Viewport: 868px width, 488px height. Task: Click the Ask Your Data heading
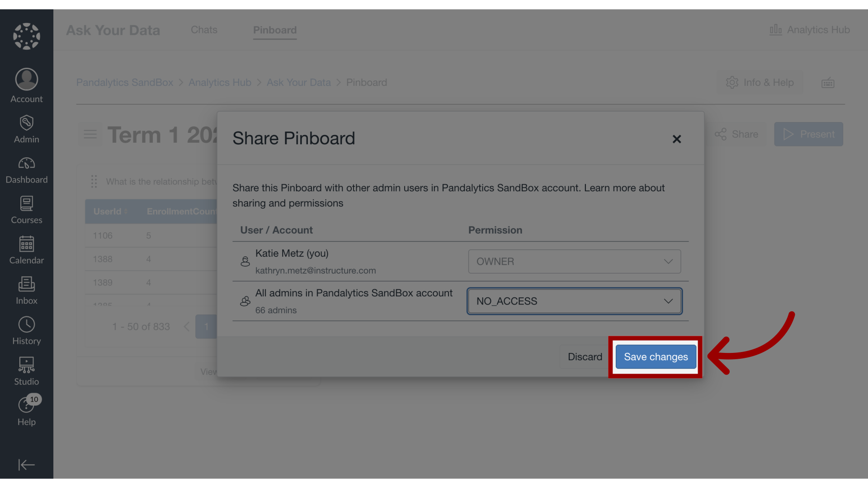coord(113,30)
